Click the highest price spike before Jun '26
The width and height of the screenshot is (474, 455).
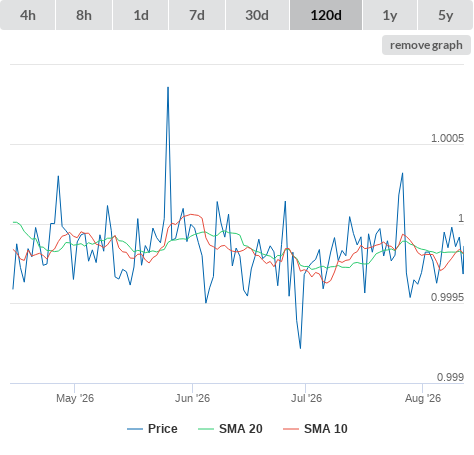coord(168,88)
